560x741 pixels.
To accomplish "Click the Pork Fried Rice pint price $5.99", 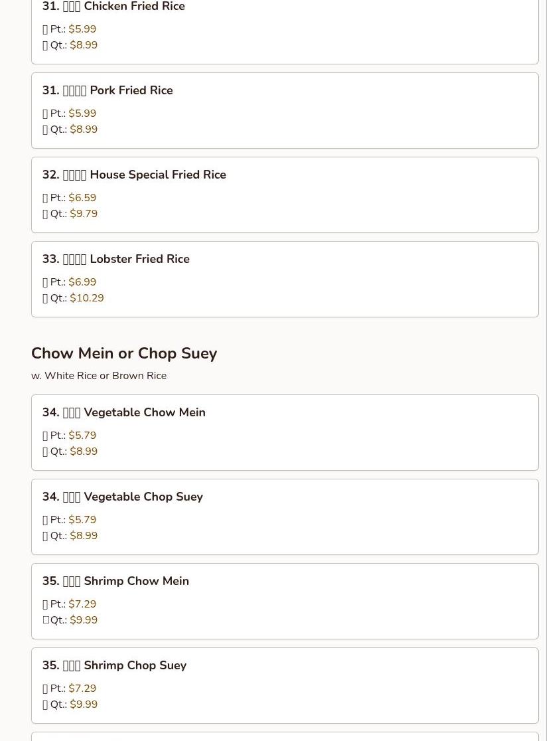I will 82,114.
